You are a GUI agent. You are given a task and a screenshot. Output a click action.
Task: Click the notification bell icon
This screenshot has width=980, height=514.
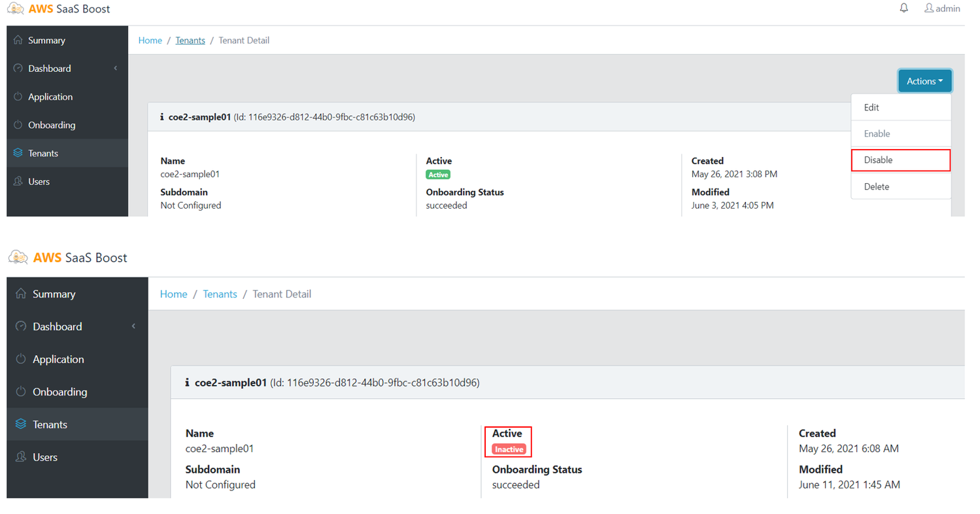(x=904, y=9)
